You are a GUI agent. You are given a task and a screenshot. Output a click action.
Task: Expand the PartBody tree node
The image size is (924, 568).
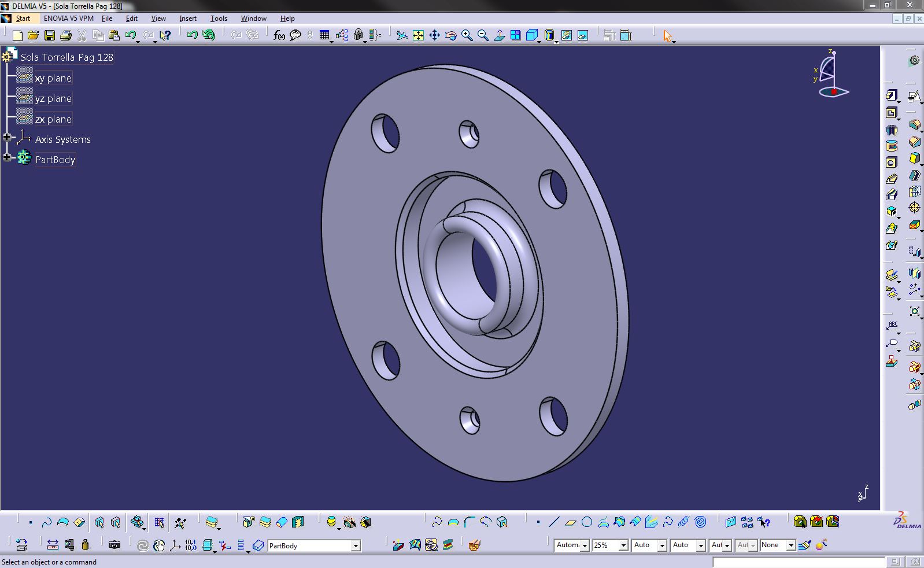pos(7,157)
